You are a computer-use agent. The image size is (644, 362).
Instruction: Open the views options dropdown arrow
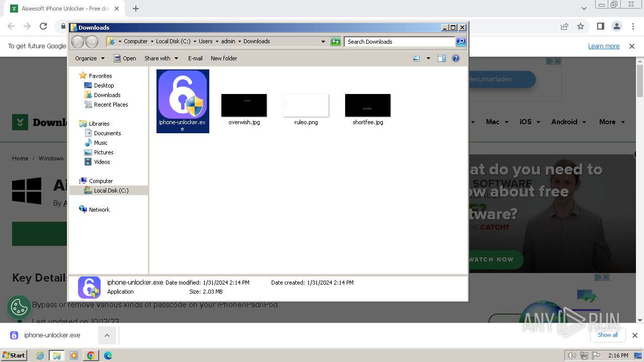click(x=428, y=58)
